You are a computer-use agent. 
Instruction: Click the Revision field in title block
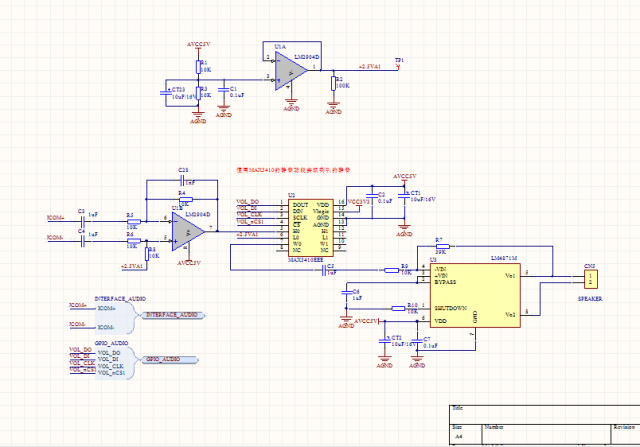[625, 434]
